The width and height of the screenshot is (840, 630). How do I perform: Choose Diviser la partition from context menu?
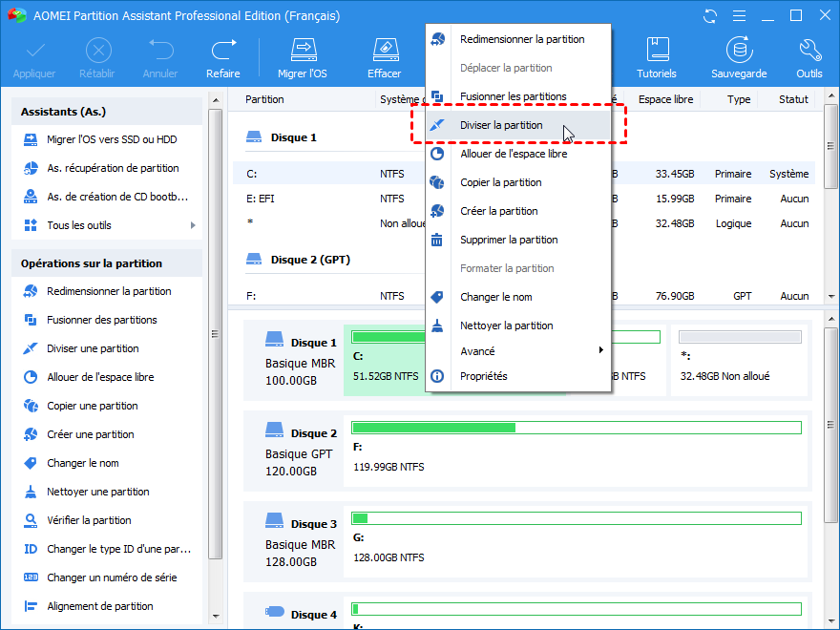point(518,125)
